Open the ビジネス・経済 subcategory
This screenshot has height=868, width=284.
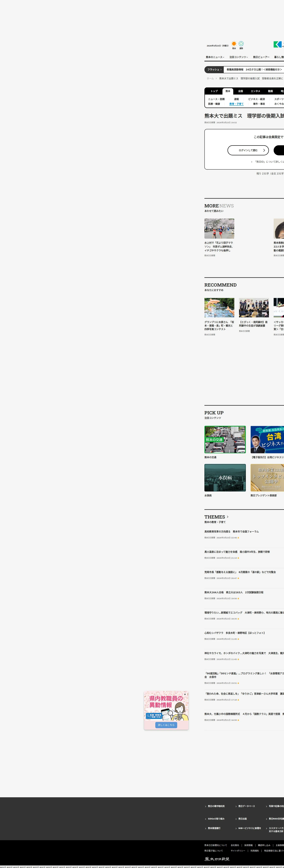tap(256, 99)
